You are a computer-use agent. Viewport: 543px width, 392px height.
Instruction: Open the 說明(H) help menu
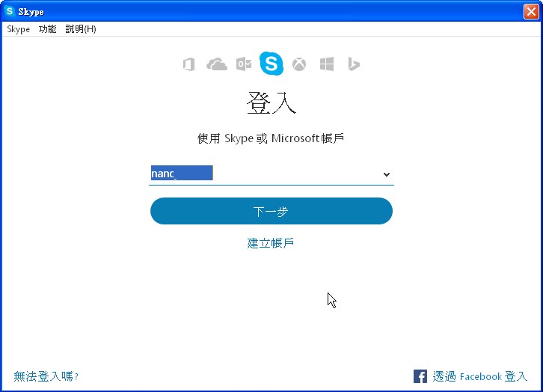click(x=81, y=29)
